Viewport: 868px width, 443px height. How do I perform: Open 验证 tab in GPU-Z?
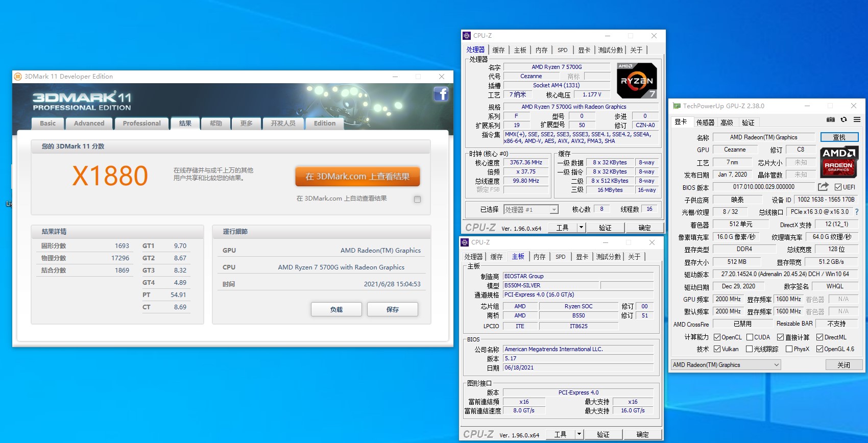pyautogui.click(x=748, y=122)
